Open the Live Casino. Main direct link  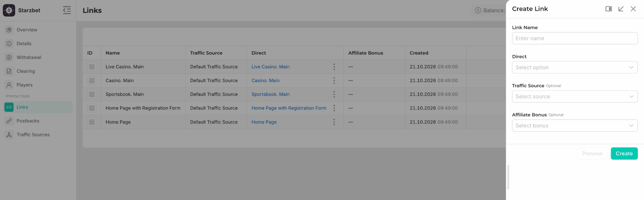pos(270,67)
